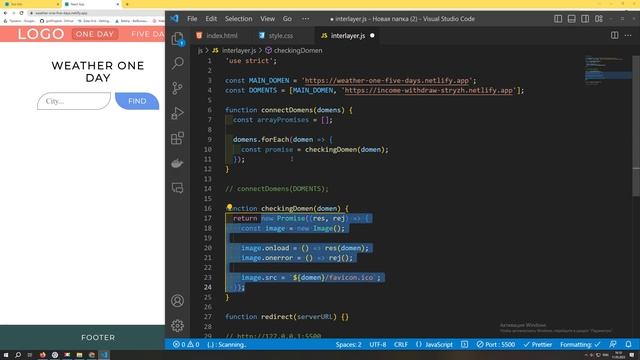Reload the browser page
Screen dimensions: 640x360
21,13
